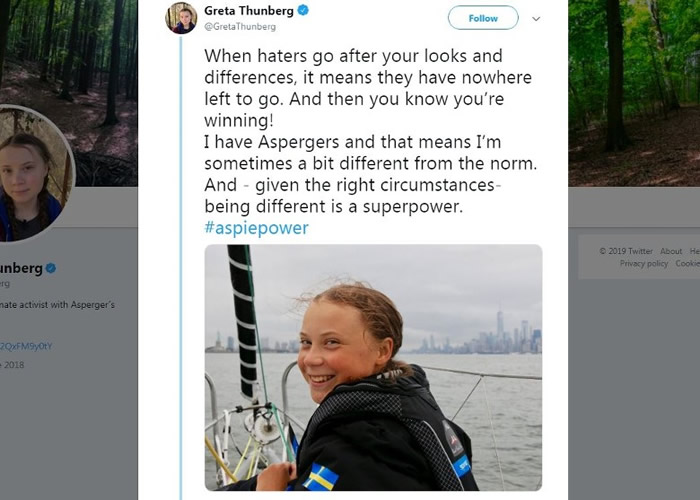The height and width of the screenshot is (500, 700).
Task: Click the small tweet author avatar
Action: click(x=182, y=18)
